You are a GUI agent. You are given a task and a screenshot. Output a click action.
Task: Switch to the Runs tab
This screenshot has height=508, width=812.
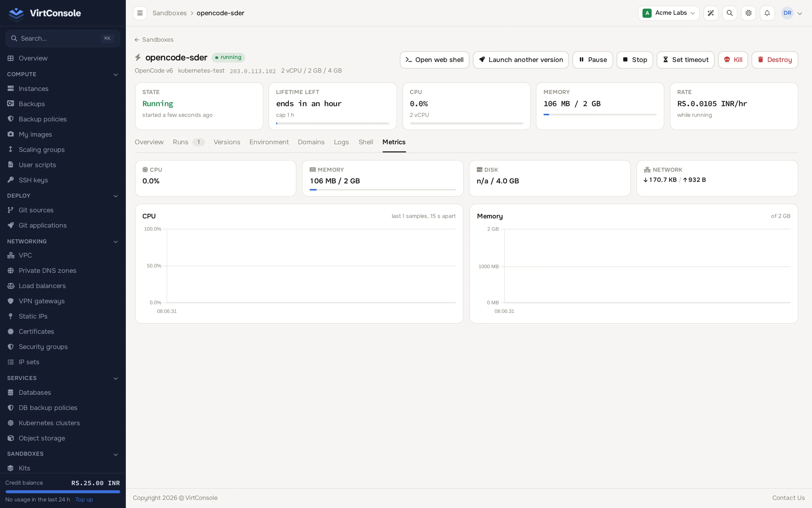(x=188, y=142)
